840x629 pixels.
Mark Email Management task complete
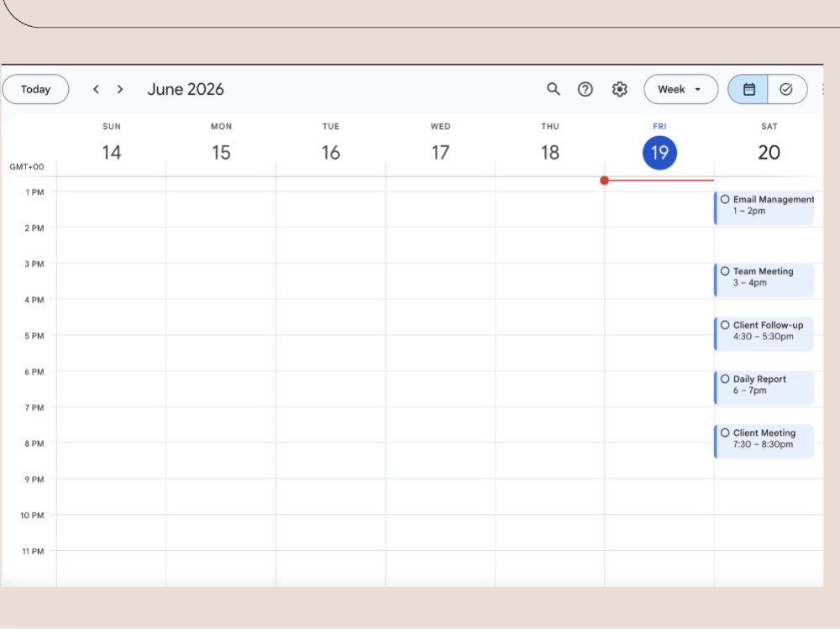tap(725, 199)
